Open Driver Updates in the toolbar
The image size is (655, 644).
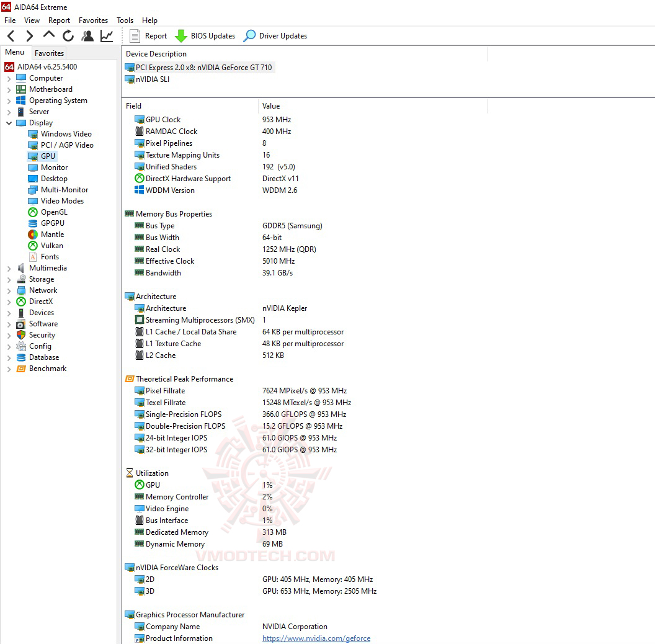coord(275,36)
